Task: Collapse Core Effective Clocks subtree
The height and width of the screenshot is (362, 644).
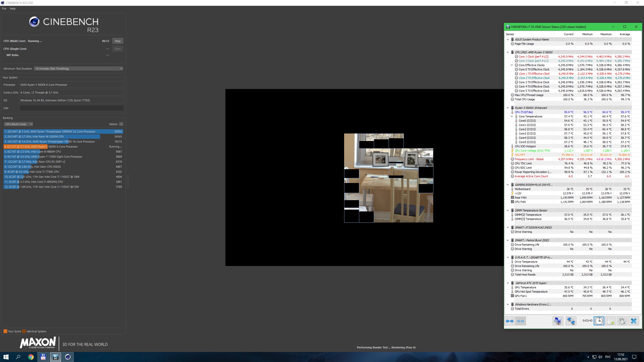Action: [x=512, y=65]
